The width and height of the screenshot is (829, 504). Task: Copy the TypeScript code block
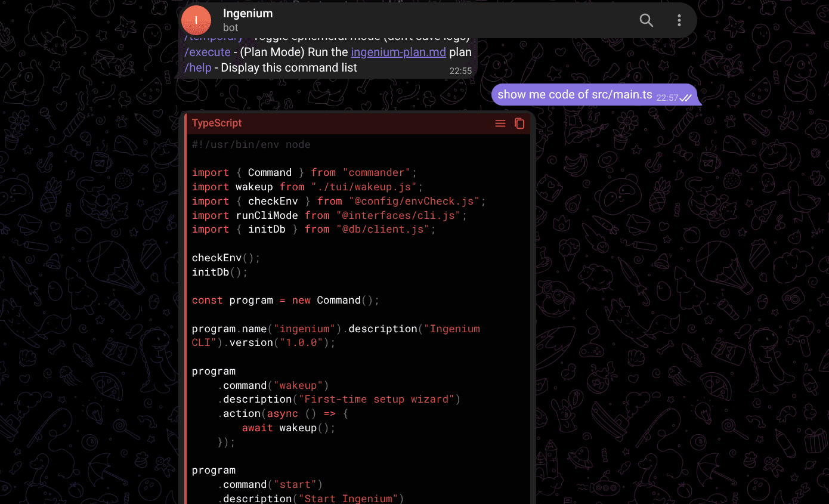point(519,123)
